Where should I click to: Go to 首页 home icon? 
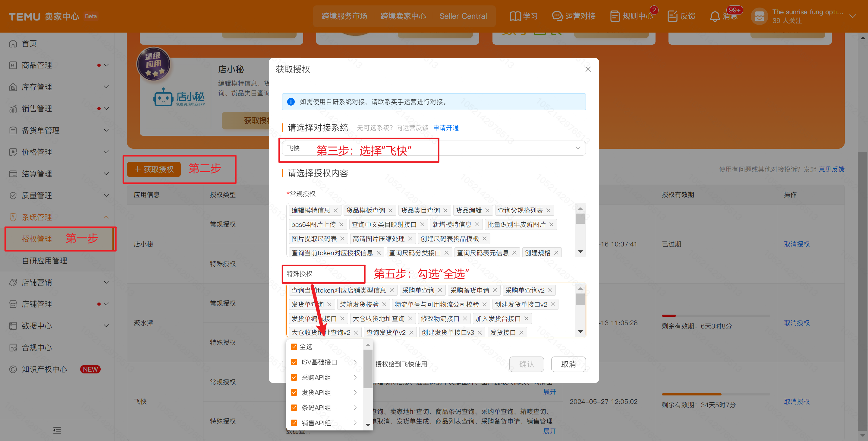tap(13, 43)
